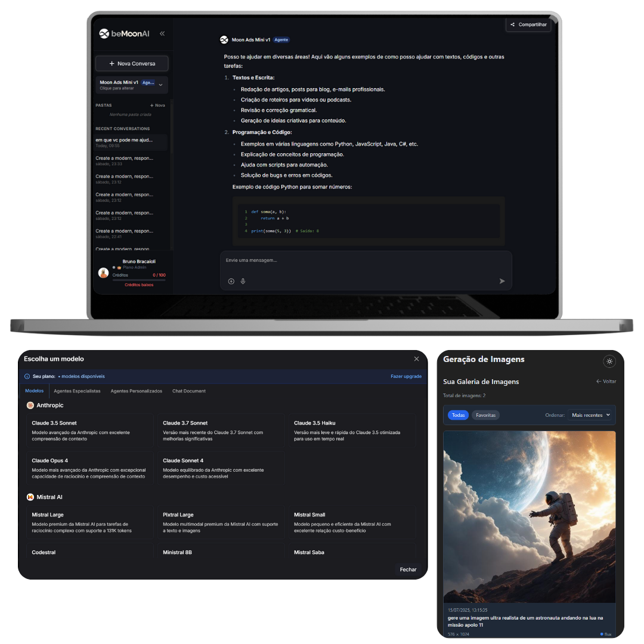Select the Todas filter pill

[x=458, y=415]
